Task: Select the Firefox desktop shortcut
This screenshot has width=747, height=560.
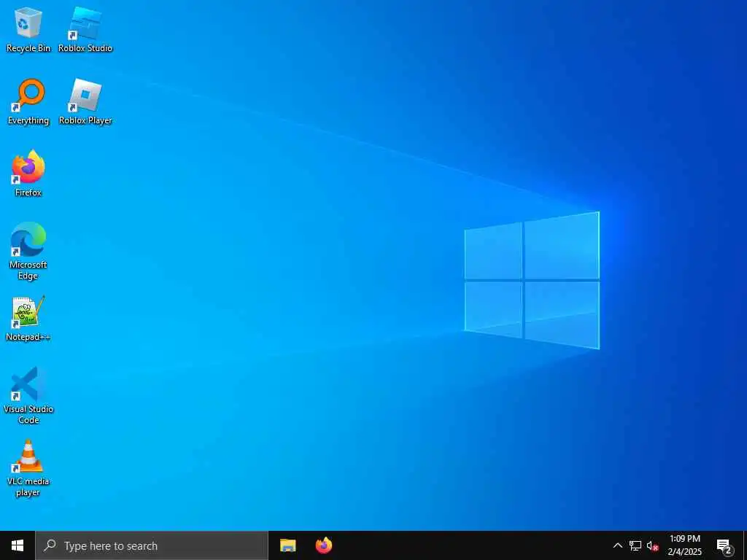Action: [28, 174]
